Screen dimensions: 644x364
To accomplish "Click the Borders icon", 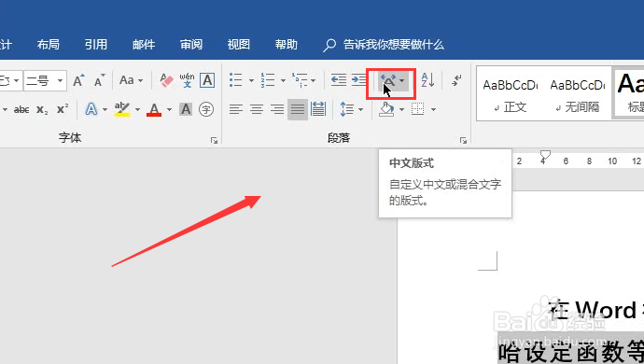I will [x=418, y=110].
